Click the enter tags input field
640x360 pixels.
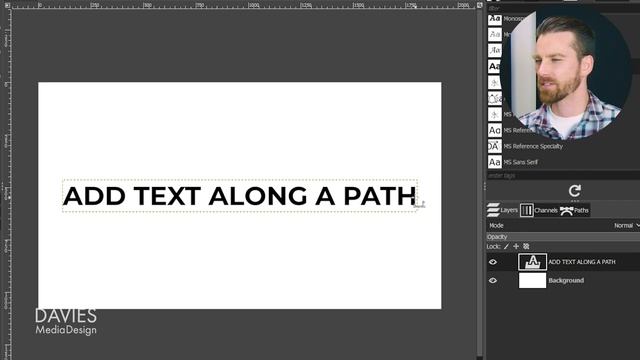[x=563, y=176]
